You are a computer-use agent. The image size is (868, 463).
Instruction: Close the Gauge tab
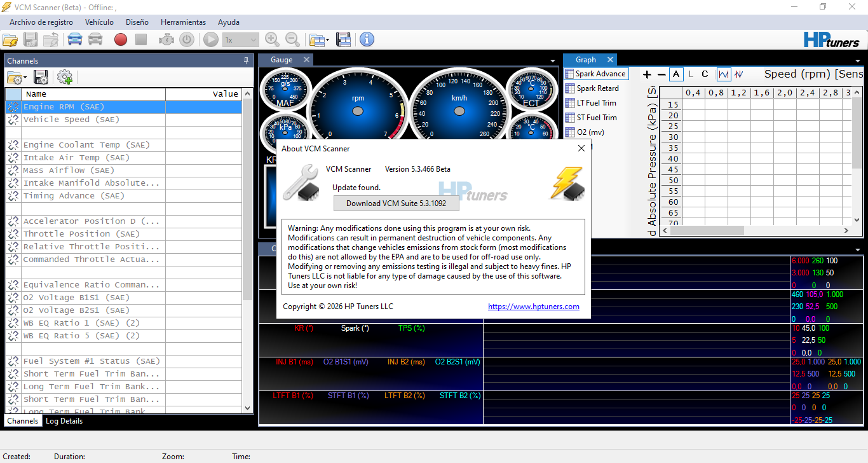(x=306, y=60)
